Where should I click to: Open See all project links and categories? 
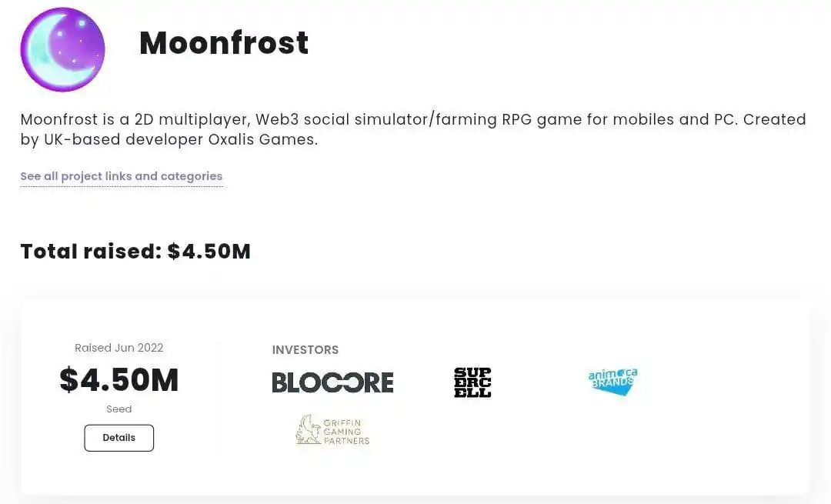click(x=122, y=176)
